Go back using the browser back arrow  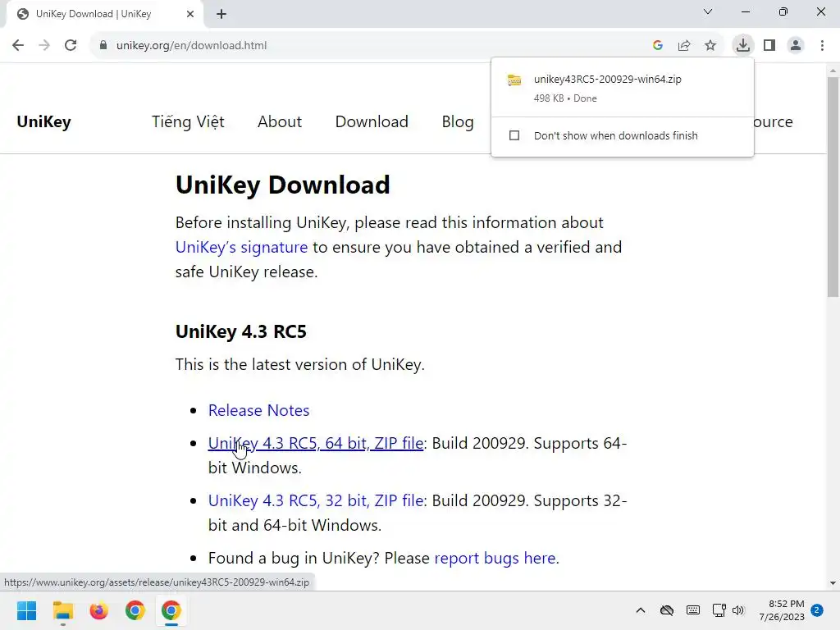(x=18, y=46)
